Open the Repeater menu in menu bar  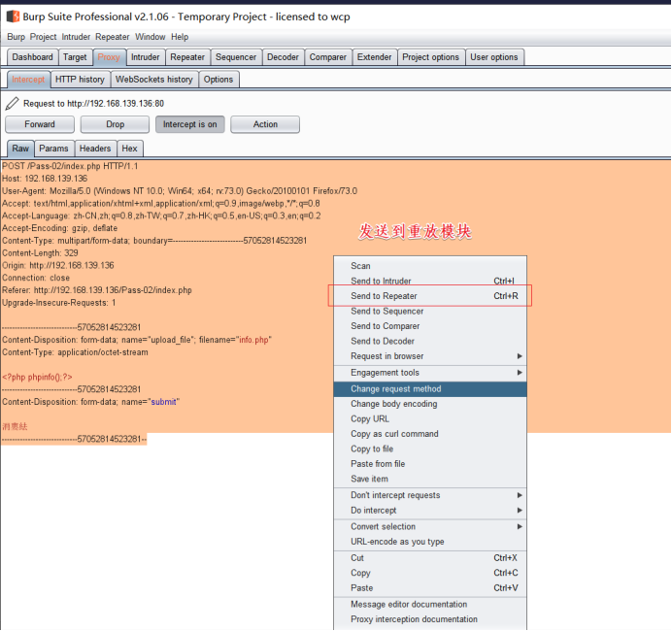[113, 37]
